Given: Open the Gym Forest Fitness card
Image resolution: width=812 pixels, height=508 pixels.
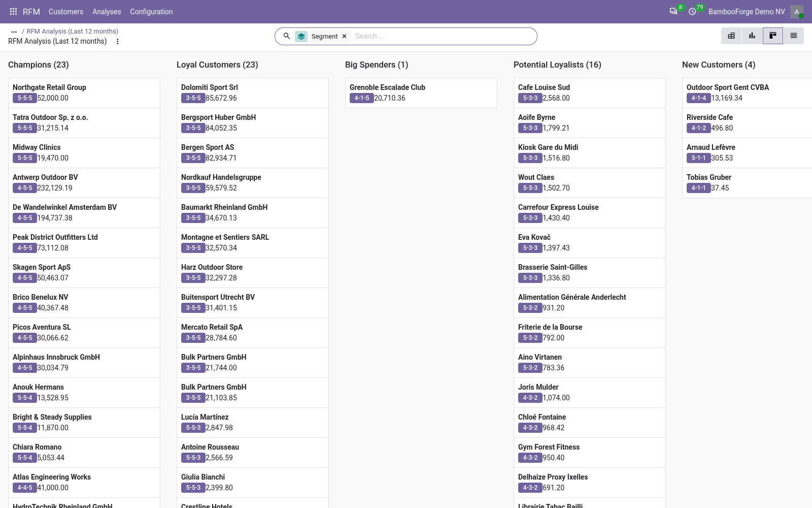Looking at the screenshot, I should click(590, 453).
